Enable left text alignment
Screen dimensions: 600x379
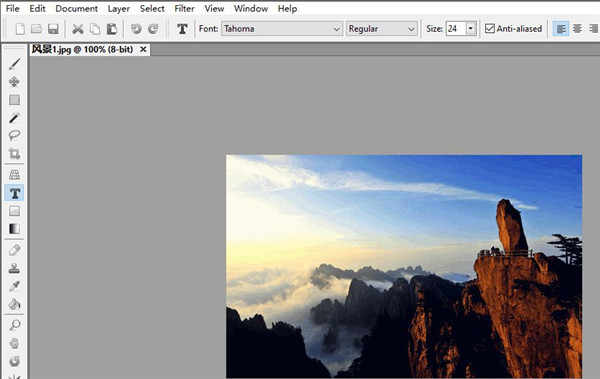pos(561,29)
